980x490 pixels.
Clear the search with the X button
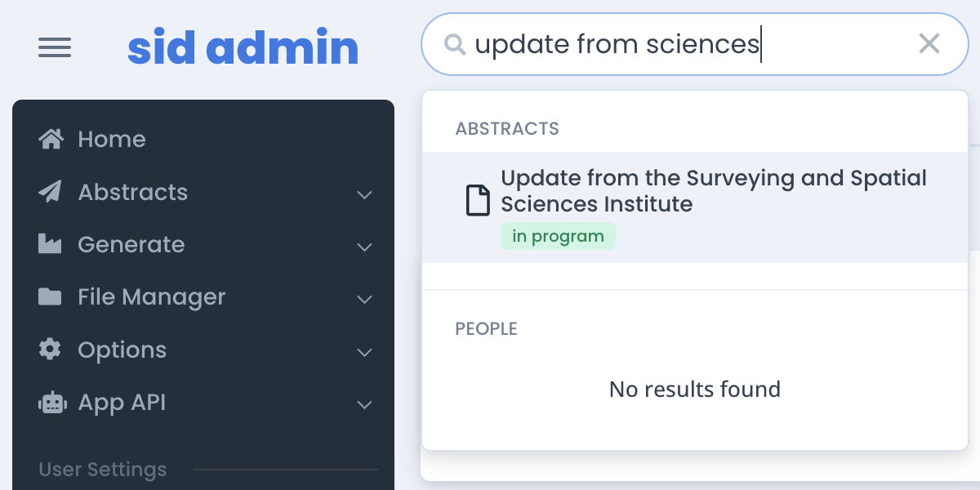(929, 43)
